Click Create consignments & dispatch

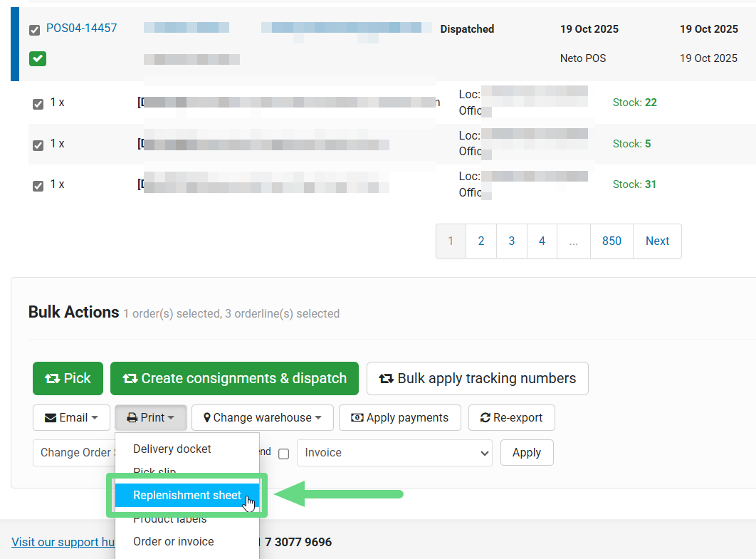(234, 379)
